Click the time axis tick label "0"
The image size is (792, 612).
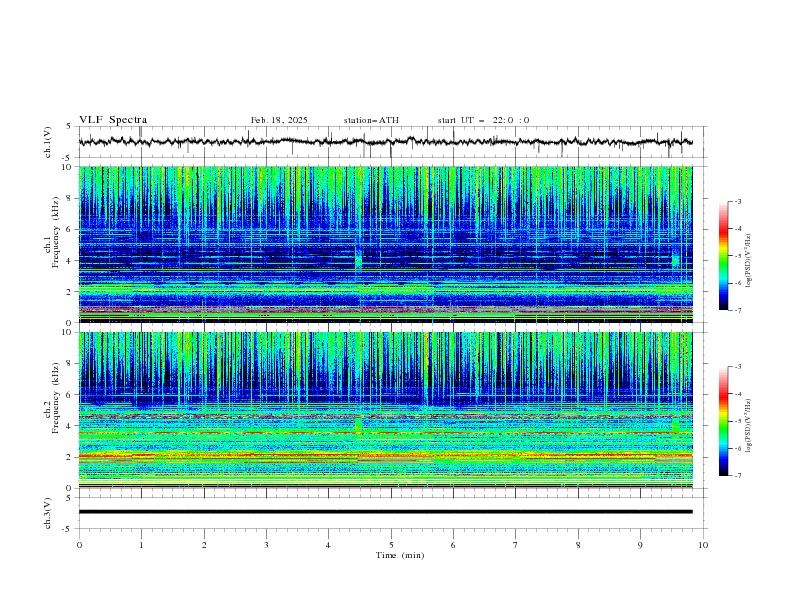coord(79,545)
